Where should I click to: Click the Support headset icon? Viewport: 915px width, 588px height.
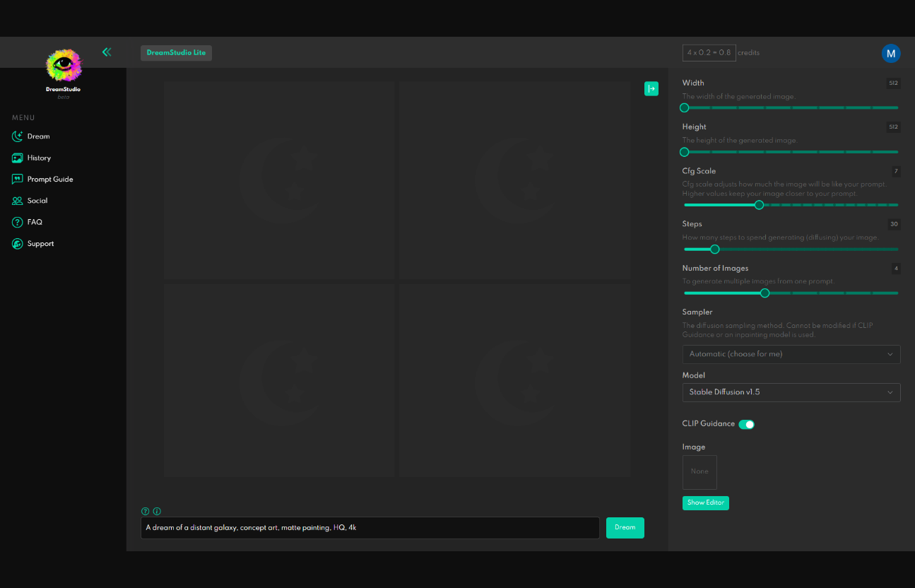(x=18, y=244)
